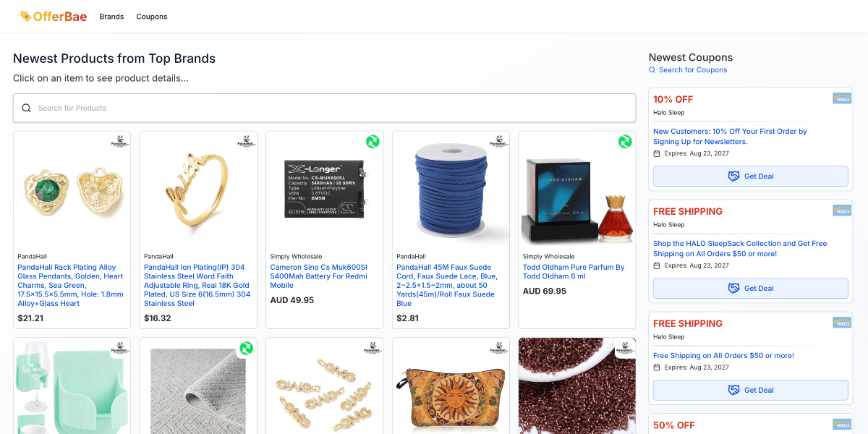Click Get Deal on 10% OFF coupon
The width and height of the screenshot is (868, 434).
[x=750, y=176]
